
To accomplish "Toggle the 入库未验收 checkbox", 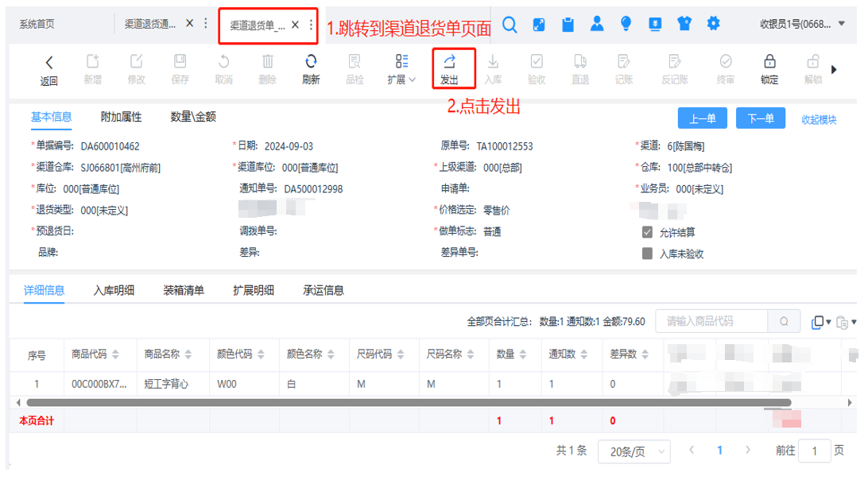I will (647, 254).
